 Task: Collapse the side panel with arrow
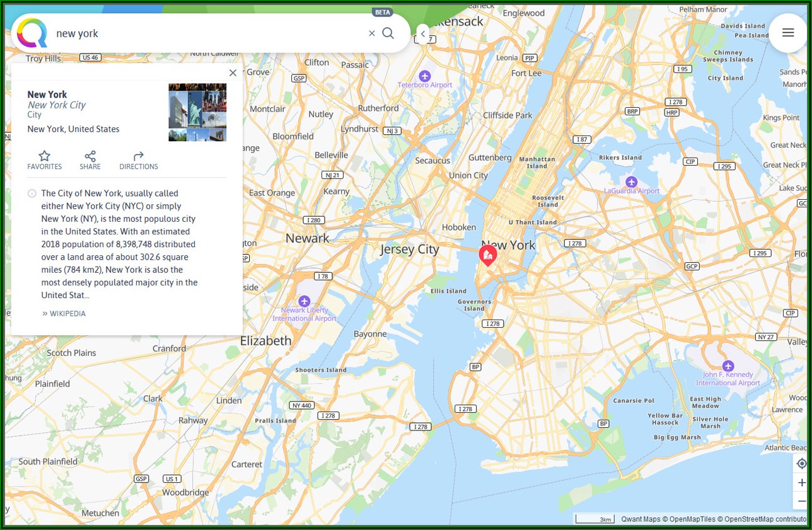[x=423, y=34]
